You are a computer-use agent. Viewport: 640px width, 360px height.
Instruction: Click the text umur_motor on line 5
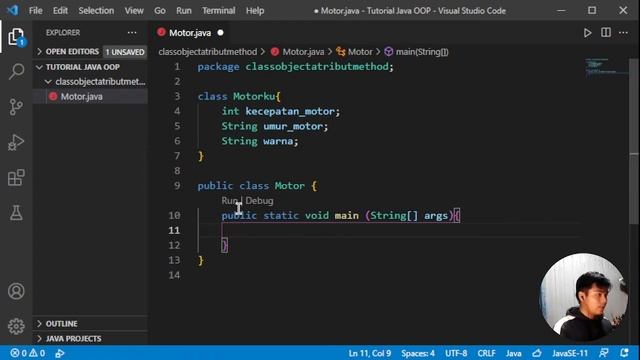click(293, 127)
